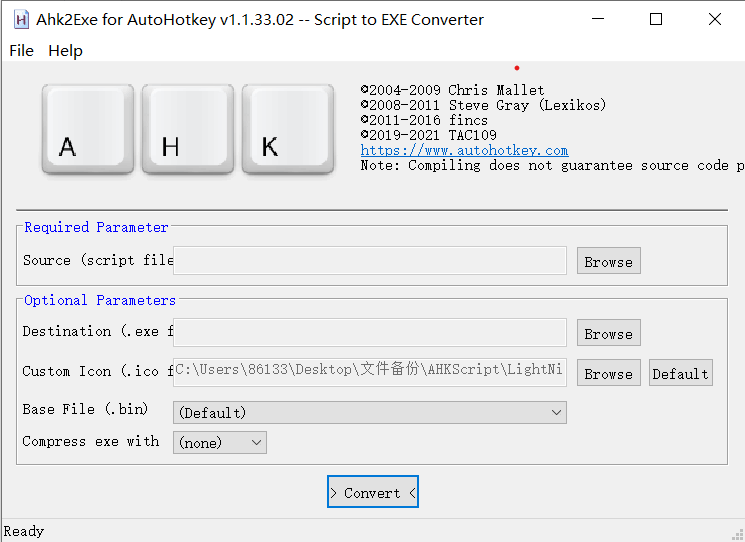Image resolution: width=745 pixels, height=542 pixels.
Task: Start conversion with the Convert button
Action: coord(372,492)
